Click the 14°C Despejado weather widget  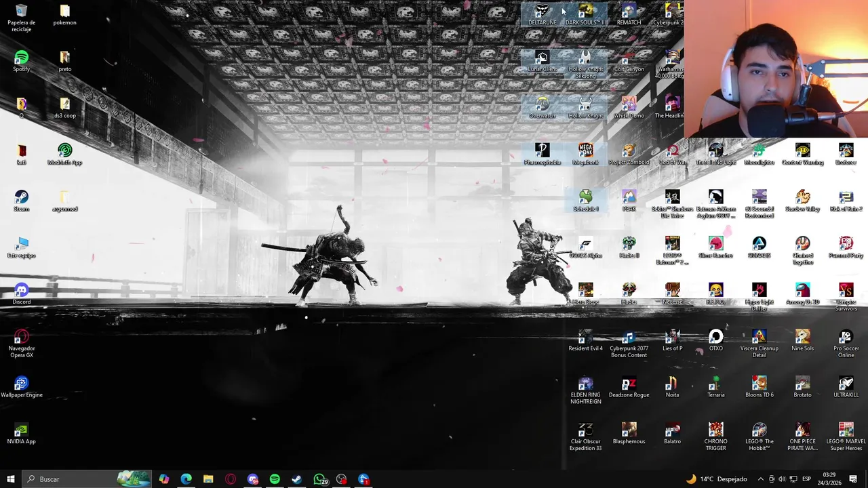(716, 479)
